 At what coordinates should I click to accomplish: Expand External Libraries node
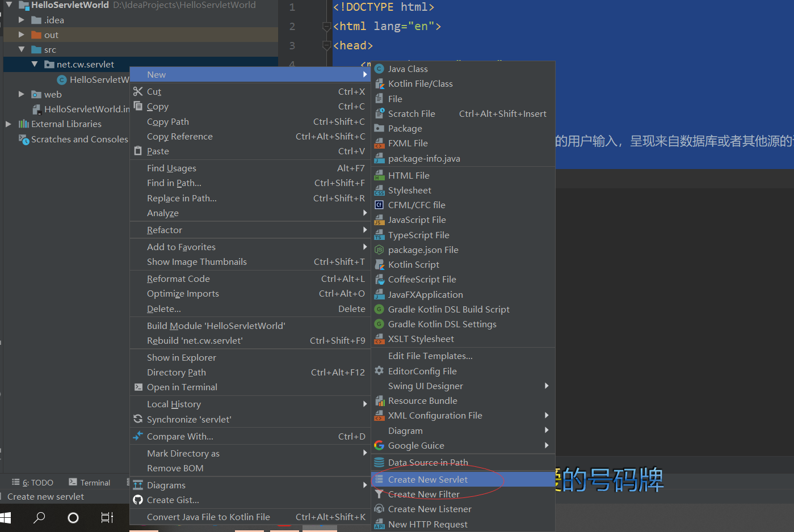[9, 124]
